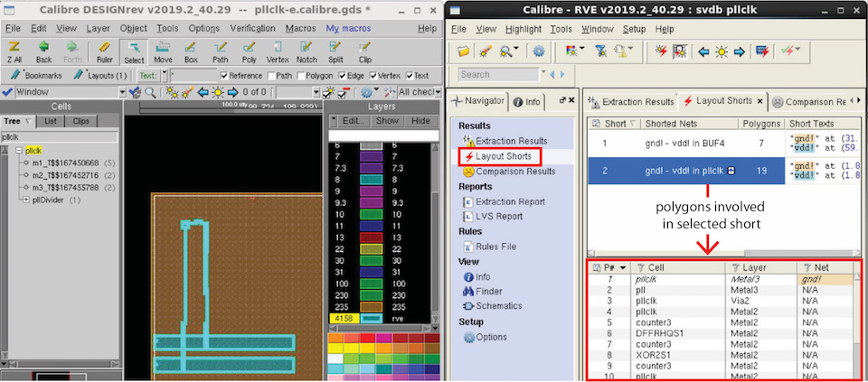Open the Bookmarks menu in DESIGNrev

36,75
